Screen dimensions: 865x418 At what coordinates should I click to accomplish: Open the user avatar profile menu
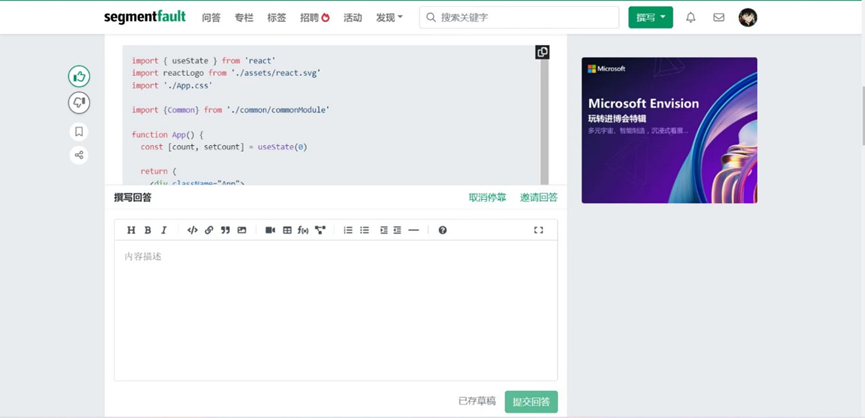[x=748, y=17]
